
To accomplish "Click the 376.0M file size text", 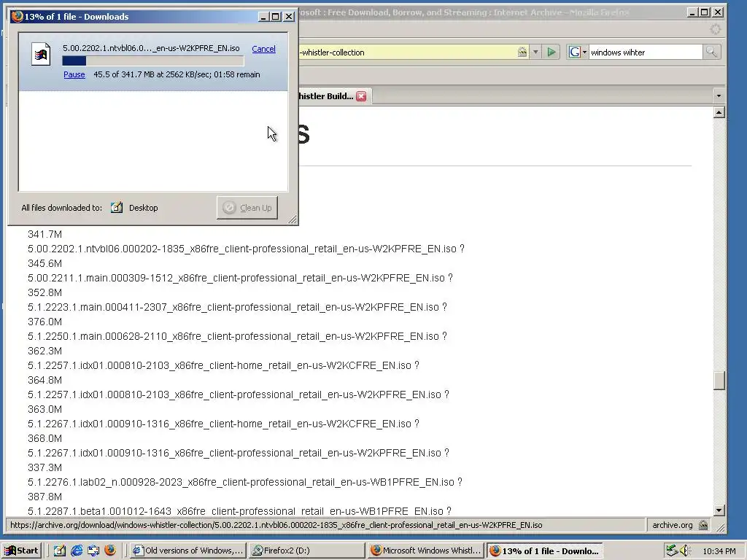I will click(x=44, y=322).
